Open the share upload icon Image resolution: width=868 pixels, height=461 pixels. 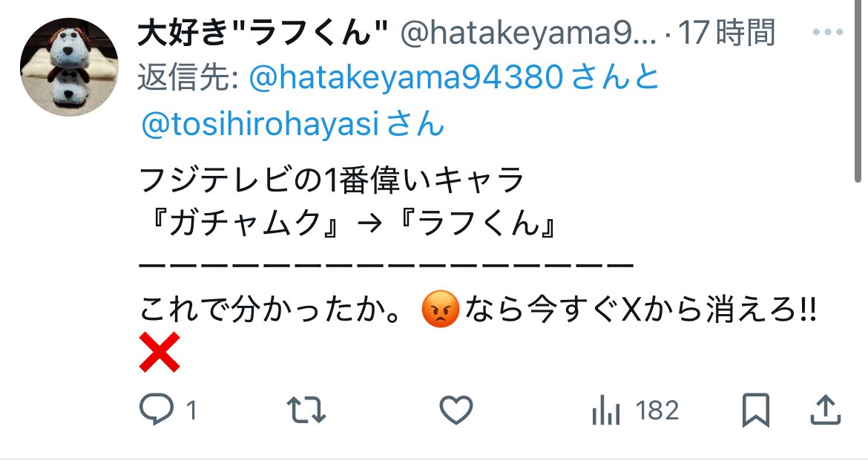point(826,410)
